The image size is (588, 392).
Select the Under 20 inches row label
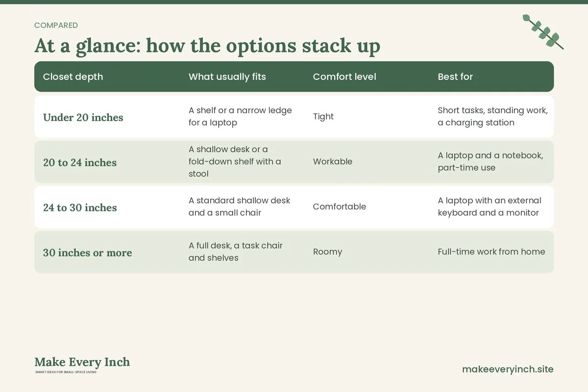point(83,117)
